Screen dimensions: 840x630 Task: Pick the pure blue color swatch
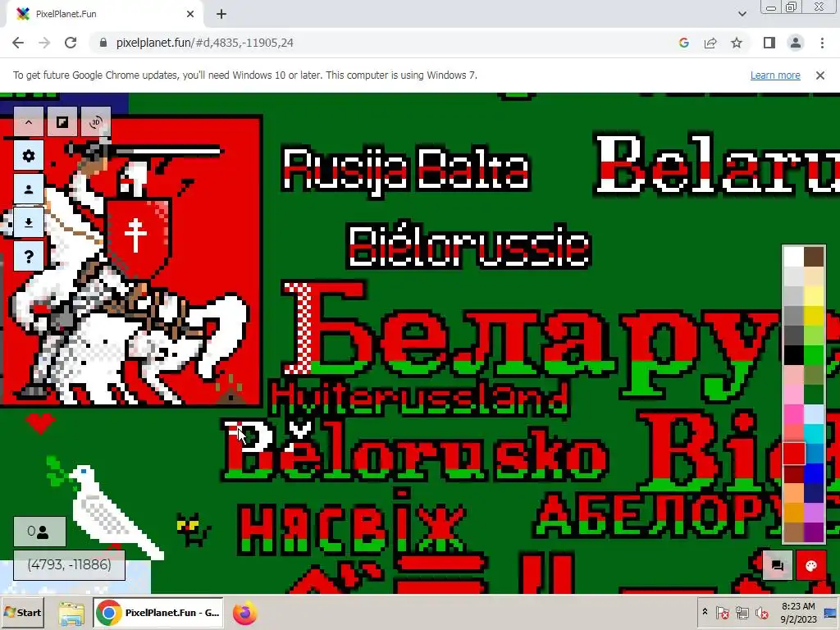[x=815, y=473]
